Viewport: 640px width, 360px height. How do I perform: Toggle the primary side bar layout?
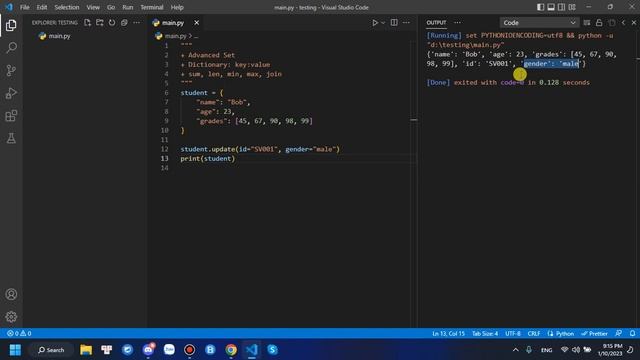540,7
